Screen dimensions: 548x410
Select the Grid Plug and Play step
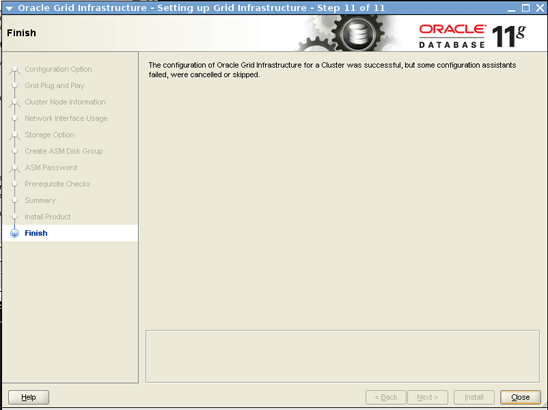(54, 86)
